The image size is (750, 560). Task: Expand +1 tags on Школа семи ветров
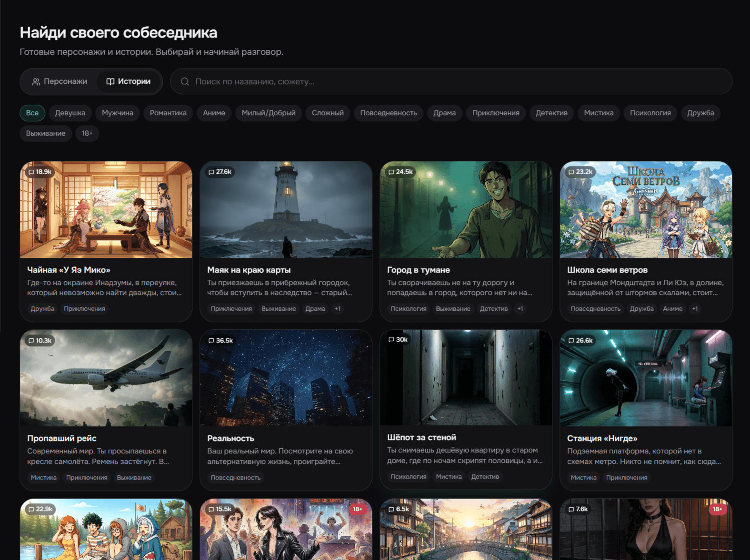(x=695, y=309)
